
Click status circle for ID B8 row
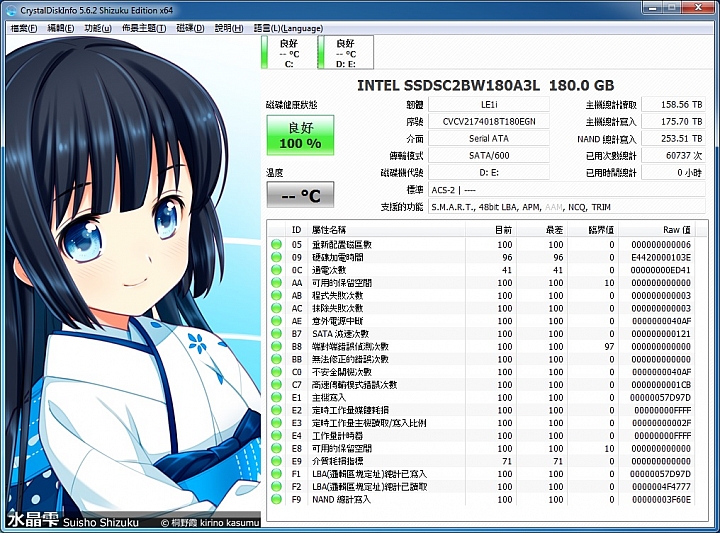276,346
